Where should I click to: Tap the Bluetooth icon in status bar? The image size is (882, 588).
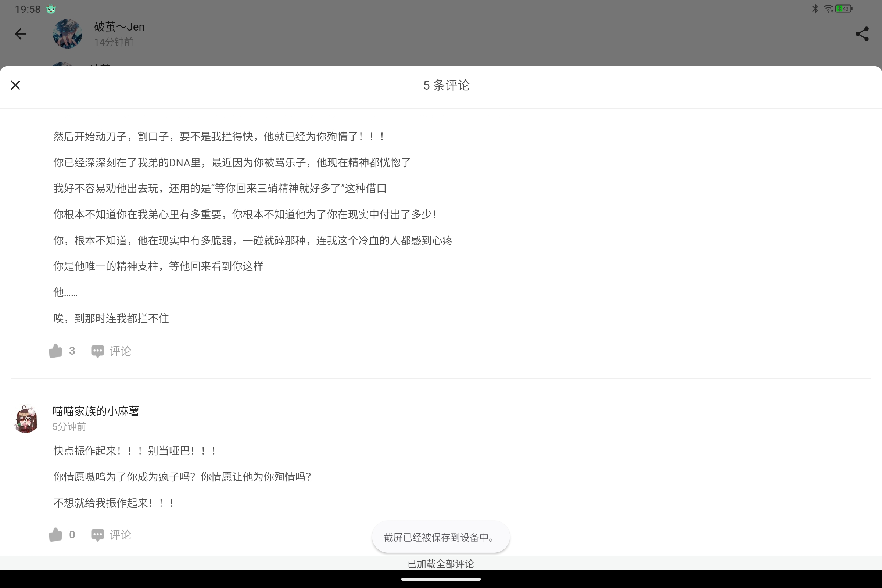(815, 9)
